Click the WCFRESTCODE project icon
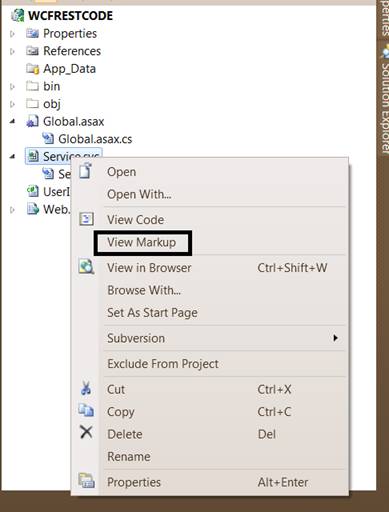The image size is (389, 512). (17, 15)
